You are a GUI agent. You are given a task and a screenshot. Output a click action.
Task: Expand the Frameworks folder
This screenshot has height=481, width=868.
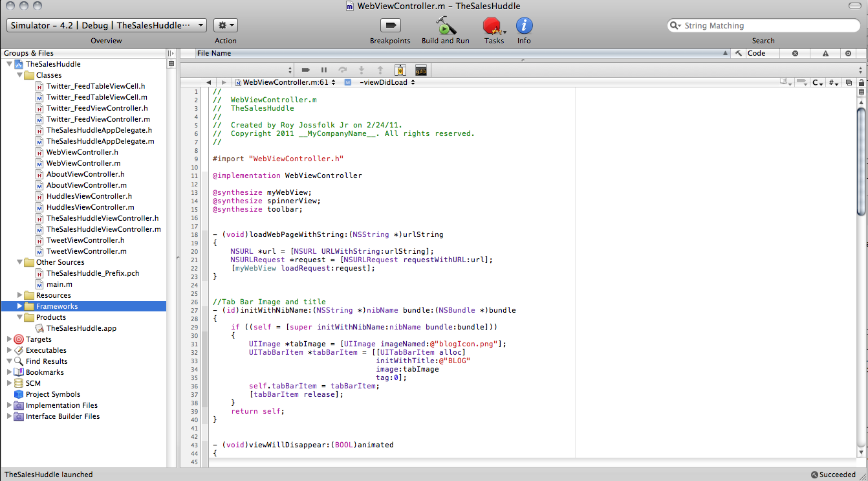(x=19, y=306)
